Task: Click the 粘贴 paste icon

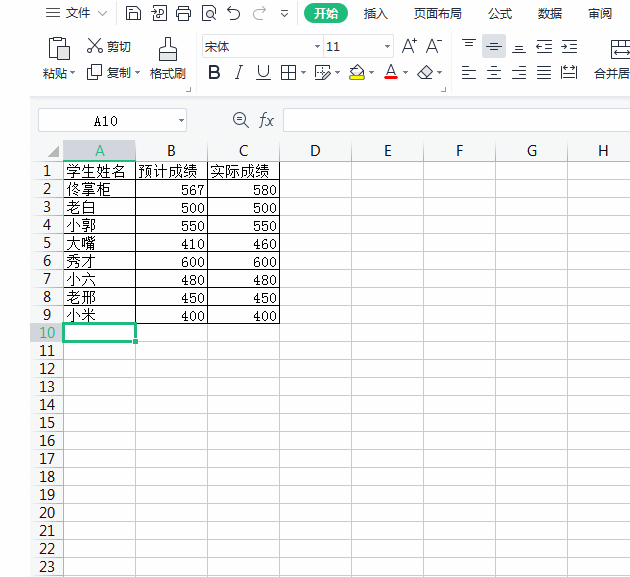Action: tap(59, 49)
